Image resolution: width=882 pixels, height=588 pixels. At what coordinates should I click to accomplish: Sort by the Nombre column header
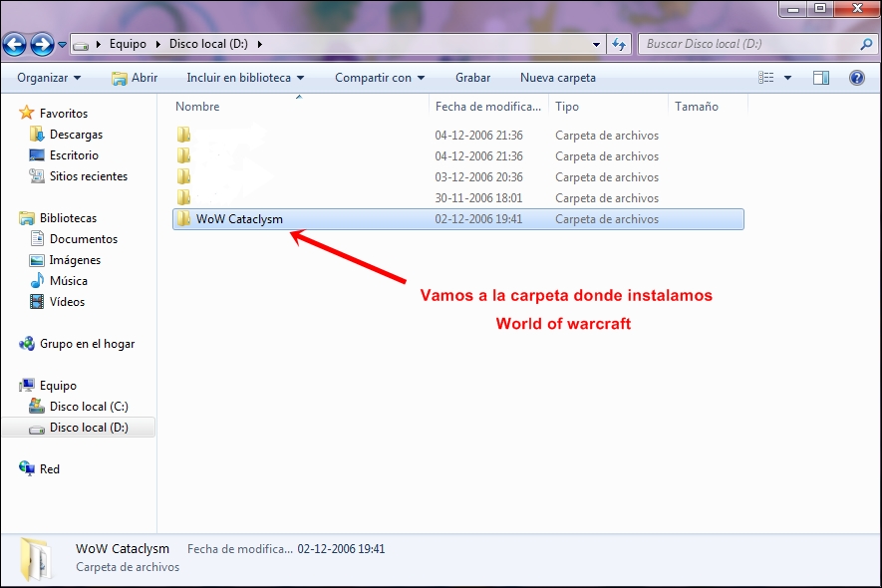(197, 107)
